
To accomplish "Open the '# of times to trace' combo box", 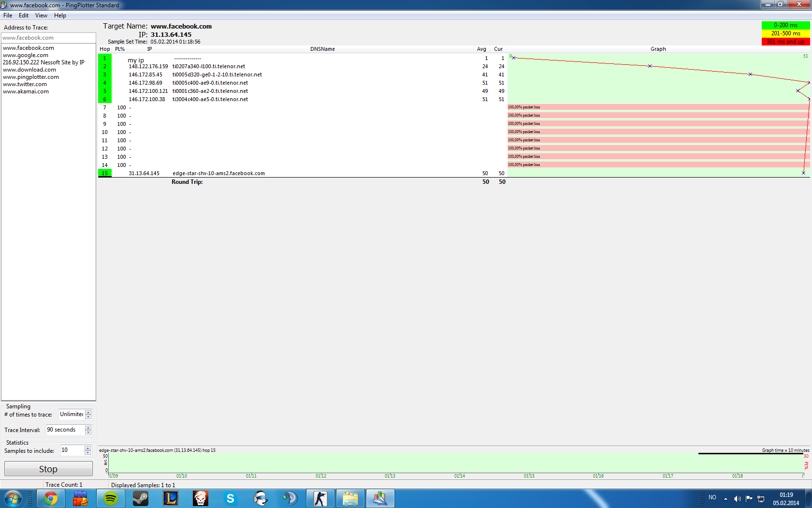I will [71, 415].
